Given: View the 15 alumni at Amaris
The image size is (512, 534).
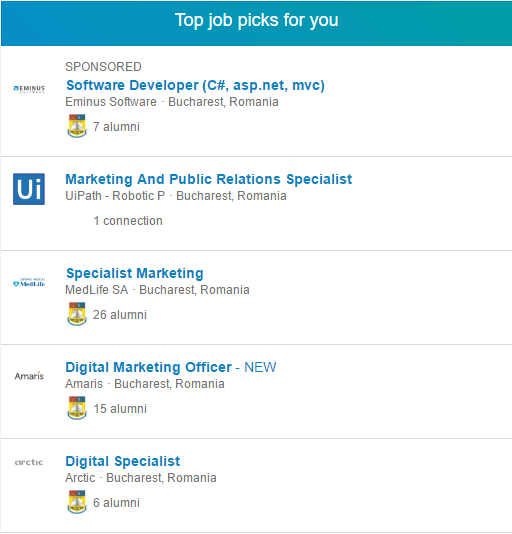Looking at the screenshot, I should 120,409.
